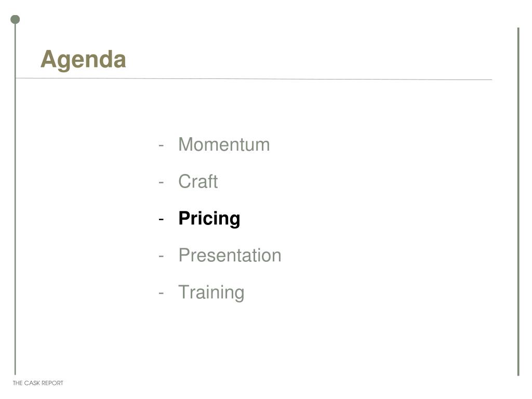The width and height of the screenshot is (532, 399).
Task: Click the capital M in Momentum
Action: coord(185,144)
